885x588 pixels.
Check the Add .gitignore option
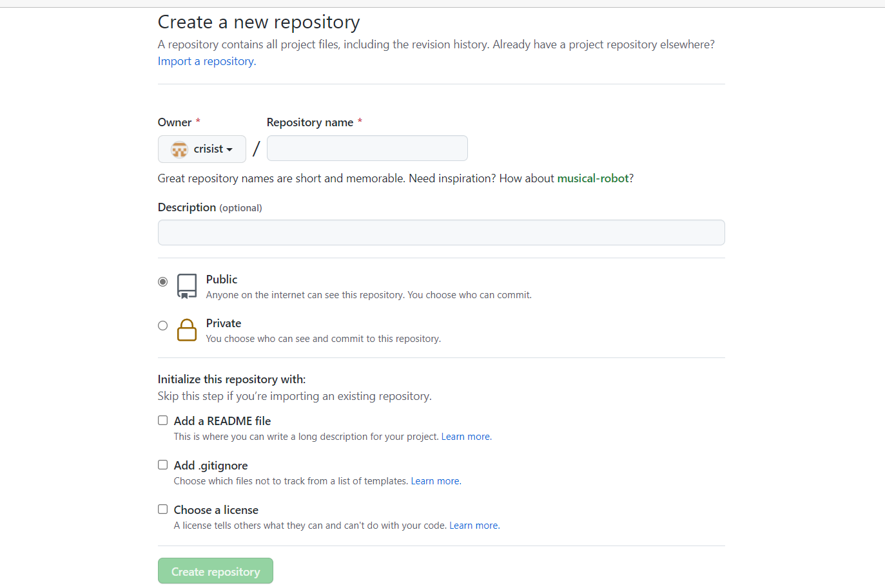(163, 465)
